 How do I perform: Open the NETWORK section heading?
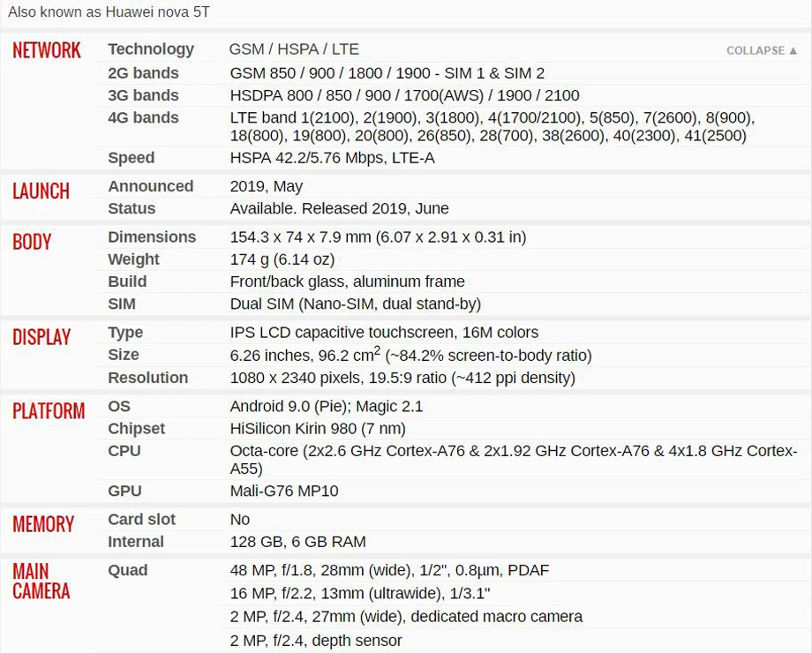tap(47, 50)
